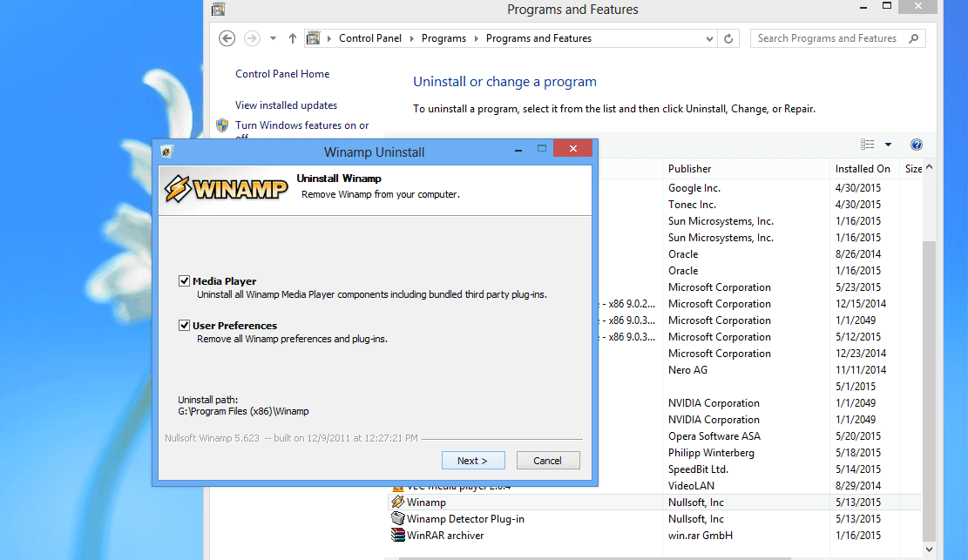Open the Turn Windows features on or off link
The image size is (968, 560).
(x=301, y=125)
